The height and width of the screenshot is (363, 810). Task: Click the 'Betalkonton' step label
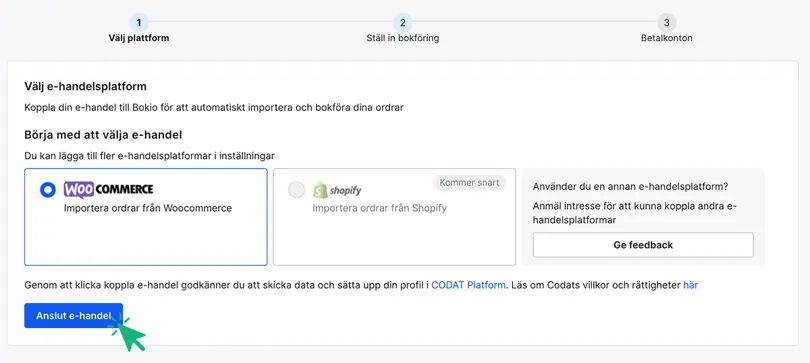coord(667,38)
